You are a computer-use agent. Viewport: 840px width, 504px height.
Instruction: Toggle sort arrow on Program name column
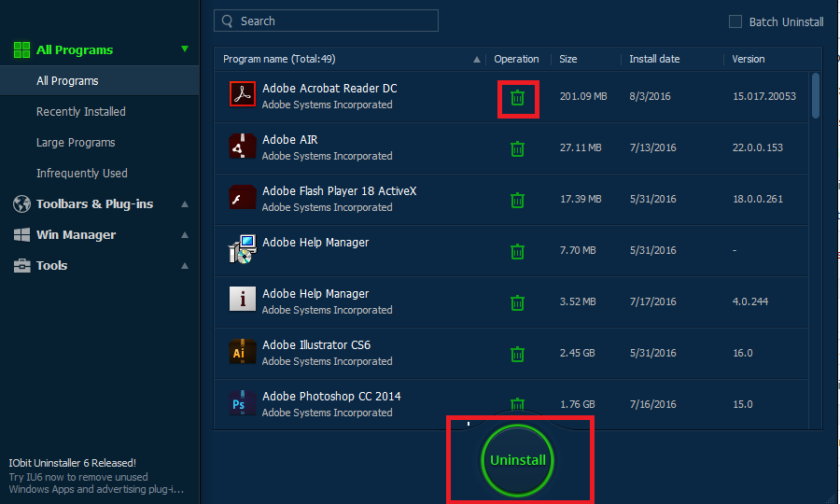click(x=476, y=60)
